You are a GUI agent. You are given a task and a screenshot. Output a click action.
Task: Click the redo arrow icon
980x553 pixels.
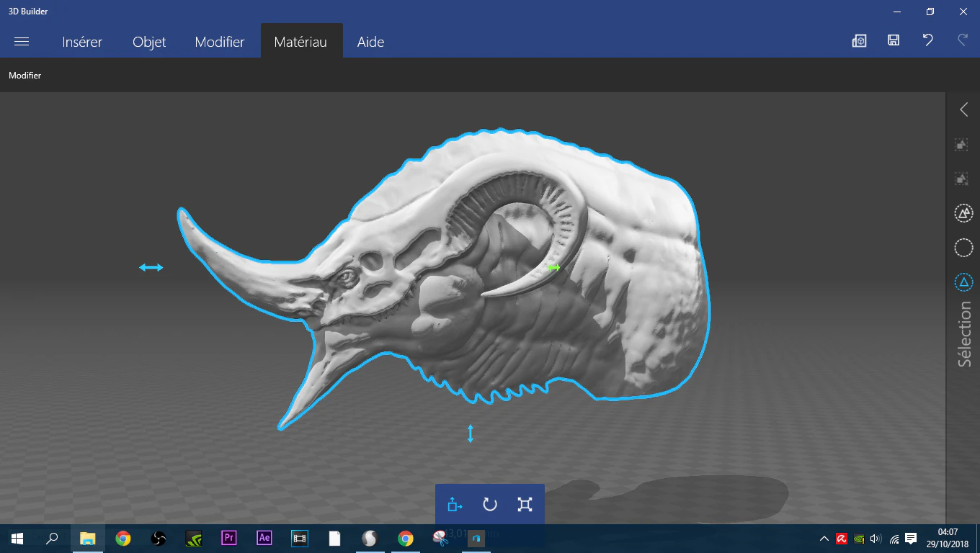tap(962, 40)
